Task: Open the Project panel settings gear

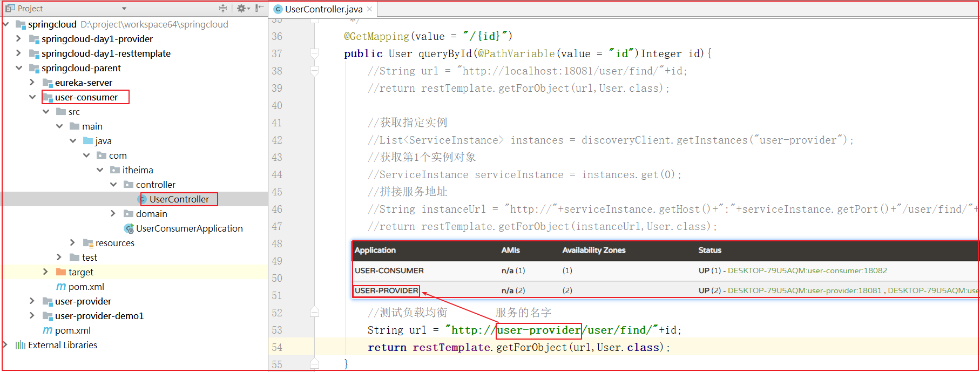Action: pyautogui.click(x=241, y=8)
